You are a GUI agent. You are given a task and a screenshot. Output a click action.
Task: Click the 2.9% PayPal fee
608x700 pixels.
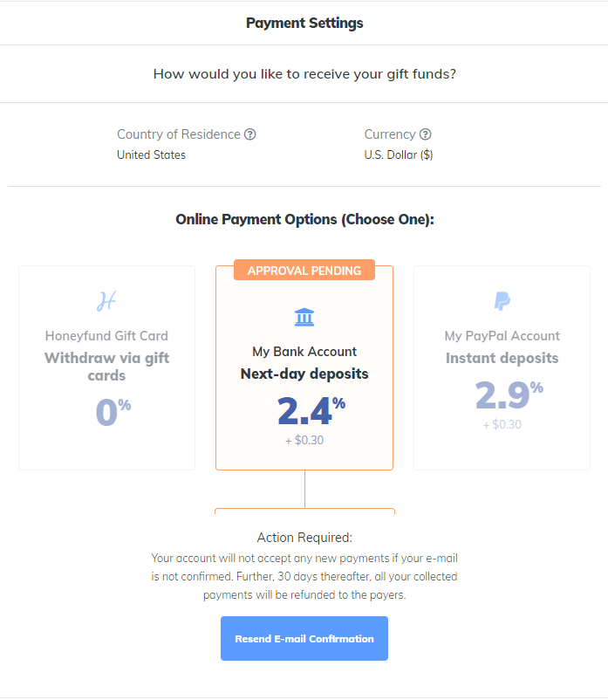tap(509, 395)
